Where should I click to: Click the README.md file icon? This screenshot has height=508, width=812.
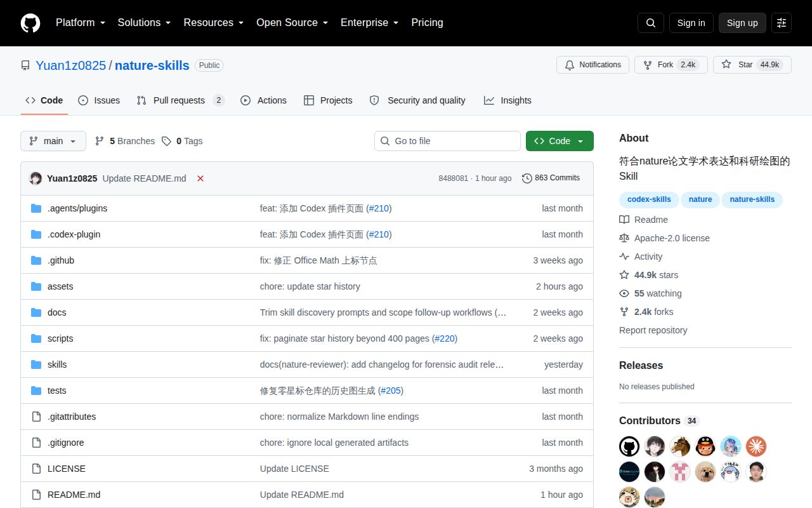[x=36, y=495]
